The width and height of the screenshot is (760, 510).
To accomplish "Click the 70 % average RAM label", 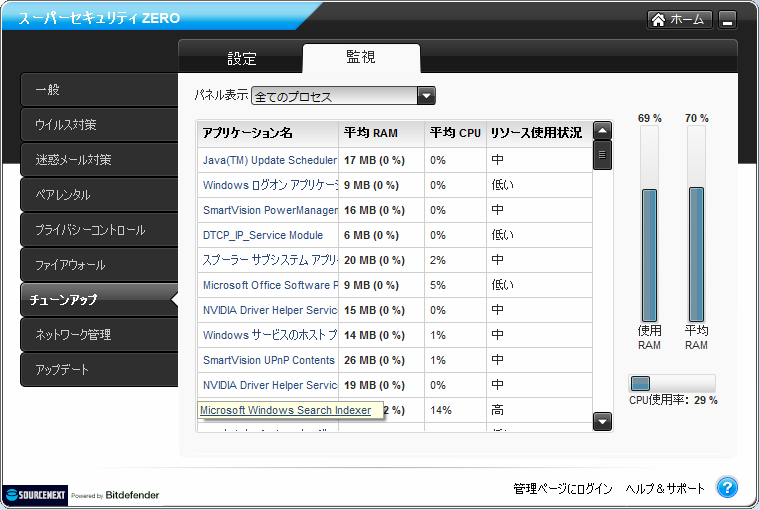I will tap(697, 118).
